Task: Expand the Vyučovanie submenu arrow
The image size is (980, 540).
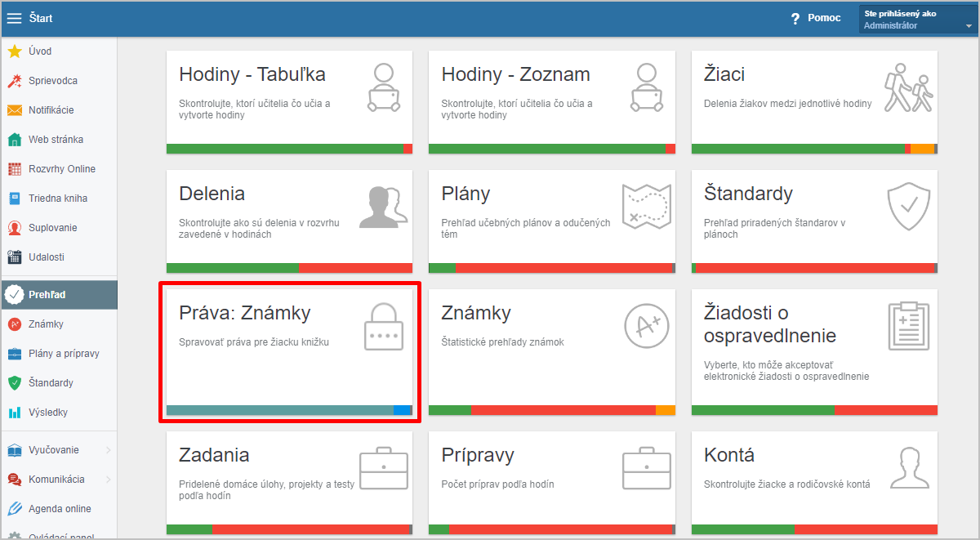Action: pyautogui.click(x=109, y=450)
